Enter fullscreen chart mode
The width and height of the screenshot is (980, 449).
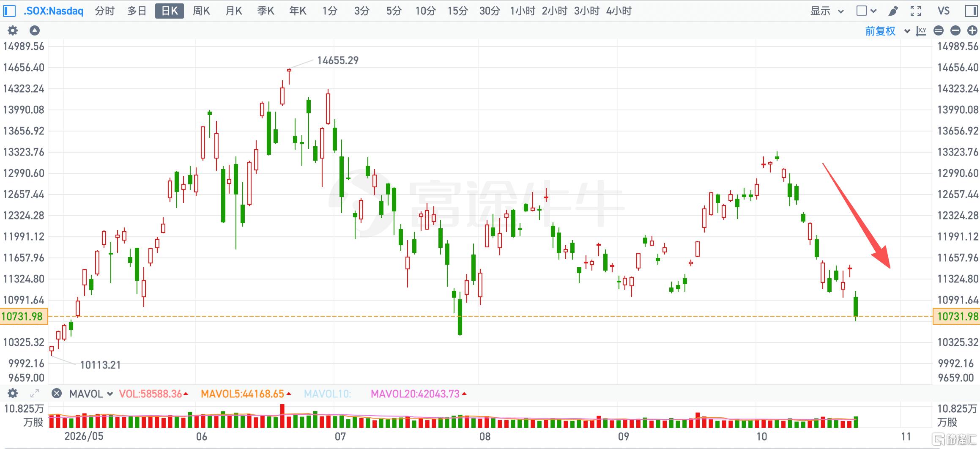coord(916,11)
